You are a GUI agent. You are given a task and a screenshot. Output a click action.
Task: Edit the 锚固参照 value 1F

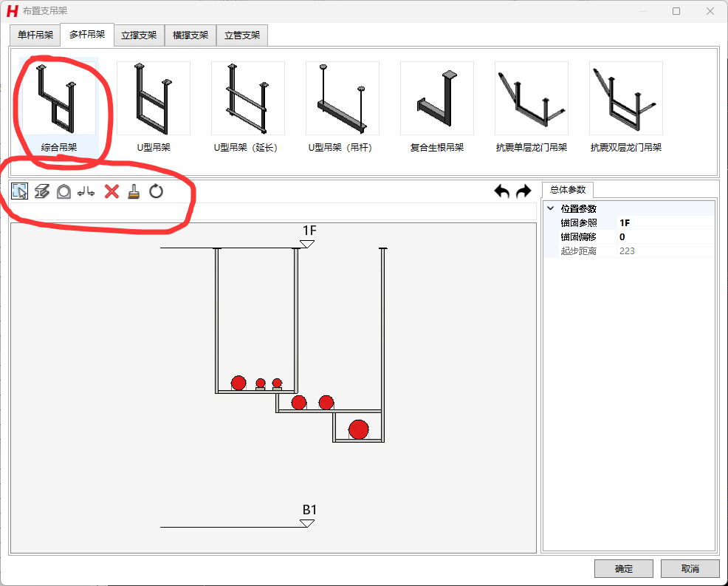(x=666, y=222)
